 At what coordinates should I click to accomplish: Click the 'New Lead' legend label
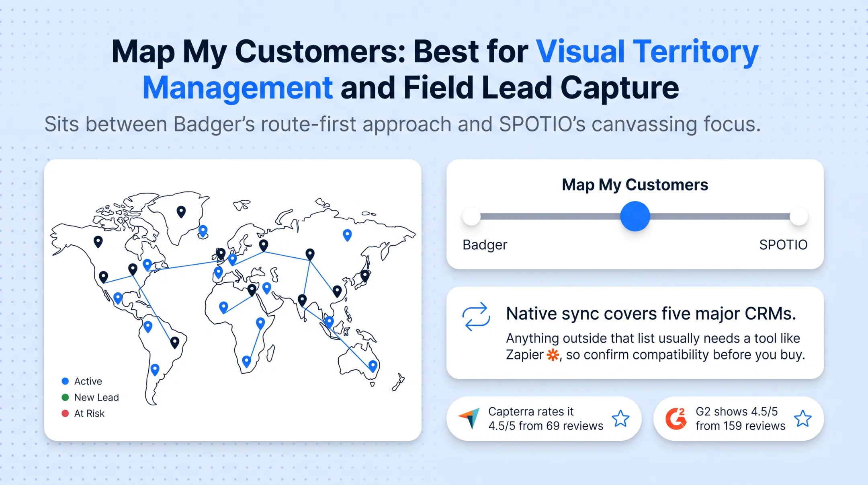click(96, 397)
